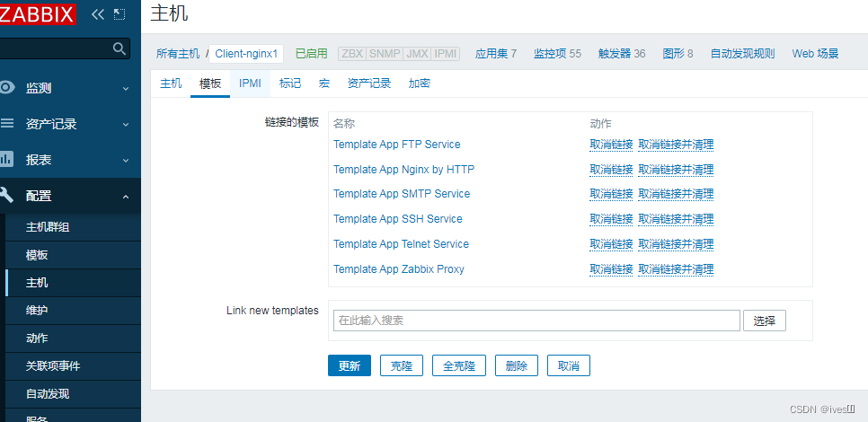The width and height of the screenshot is (868, 422).
Task: Expand the 报表 menu chevron
Action: tap(126, 161)
